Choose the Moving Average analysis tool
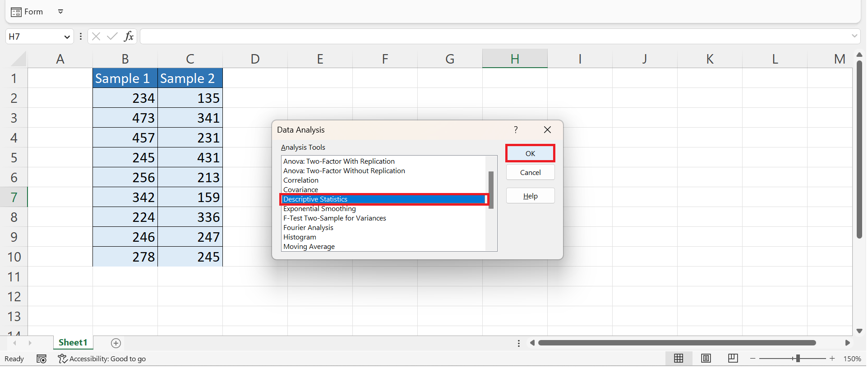868x368 pixels. (x=309, y=247)
